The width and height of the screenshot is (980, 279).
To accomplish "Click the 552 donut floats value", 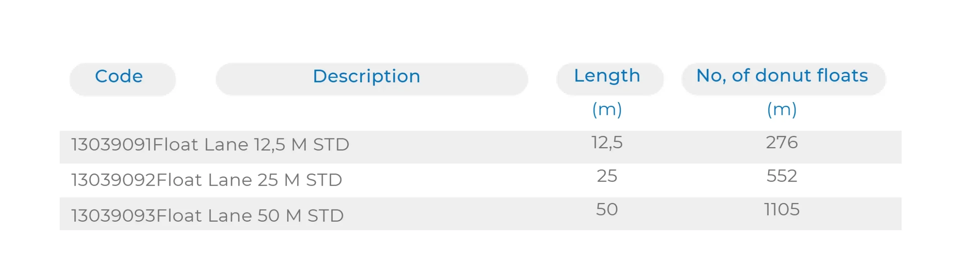I will [782, 176].
